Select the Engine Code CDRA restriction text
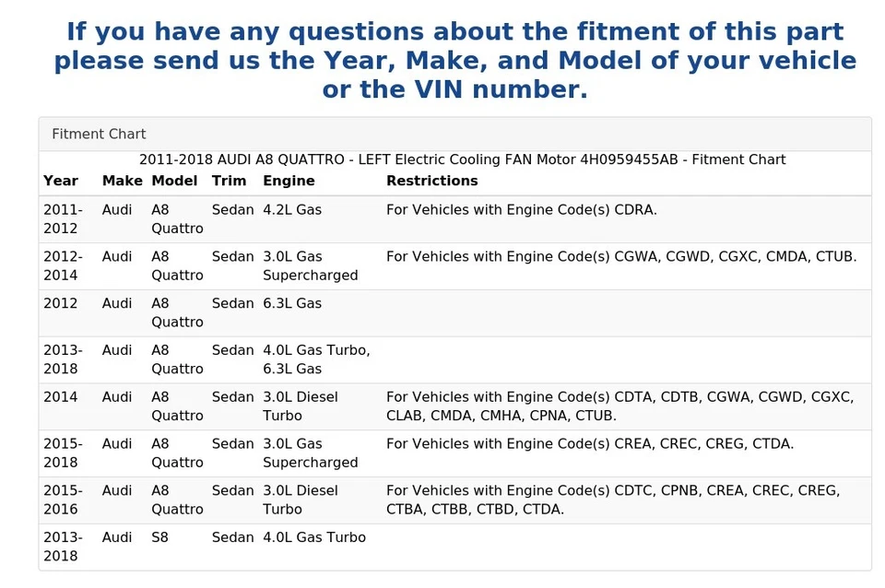The image size is (885, 588). tap(521, 209)
